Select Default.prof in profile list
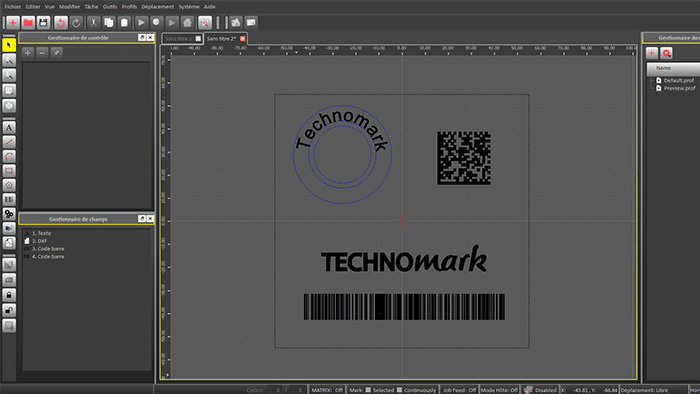Screen dimensions: 700x394 [679, 80]
